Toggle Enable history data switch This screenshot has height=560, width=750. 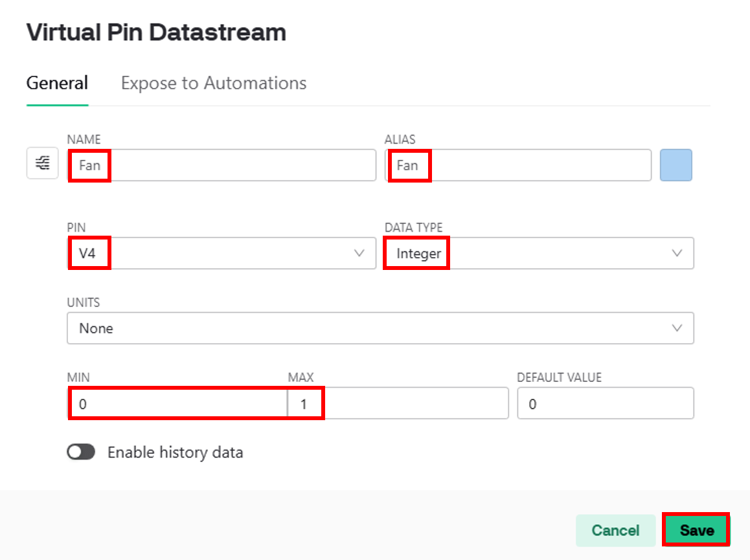coord(81,452)
